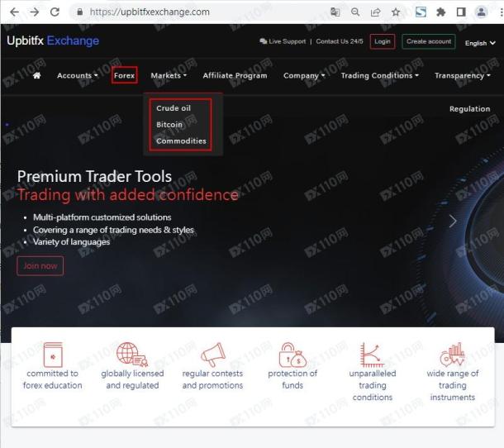Click 'Trading with added confidence' heading

(x=127, y=195)
